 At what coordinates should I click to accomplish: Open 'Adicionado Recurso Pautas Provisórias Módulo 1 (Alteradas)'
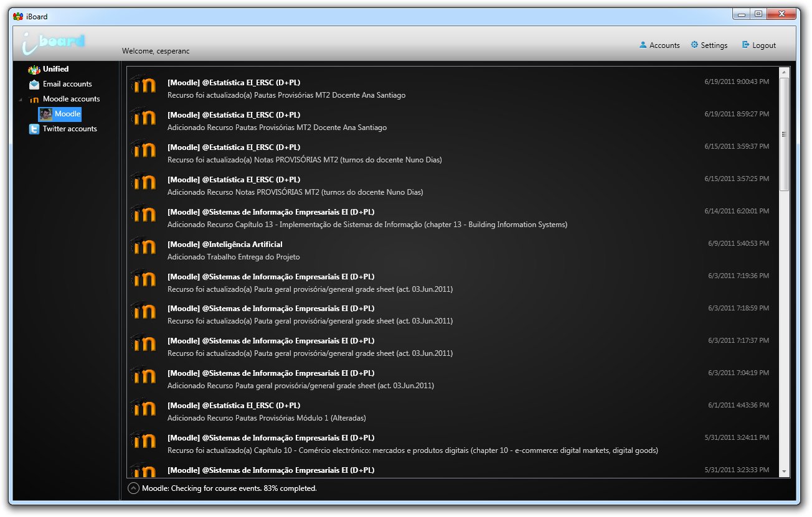(x=267, y=418)
